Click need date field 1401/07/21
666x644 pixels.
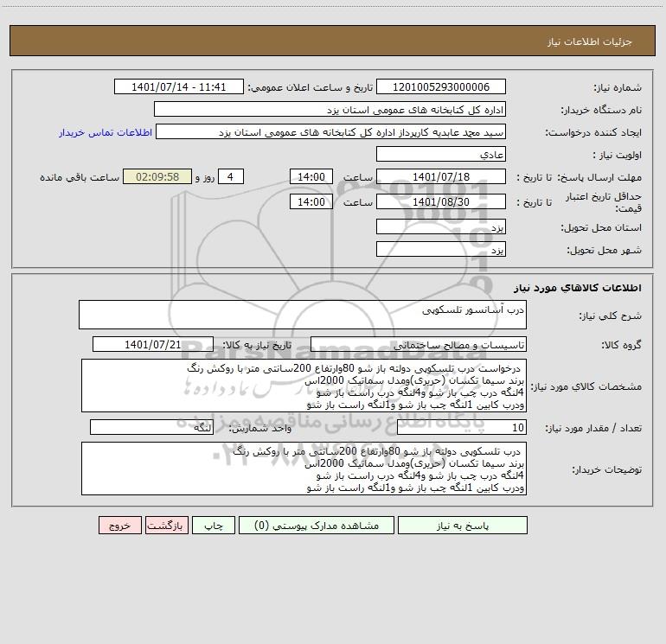[153, 344]
